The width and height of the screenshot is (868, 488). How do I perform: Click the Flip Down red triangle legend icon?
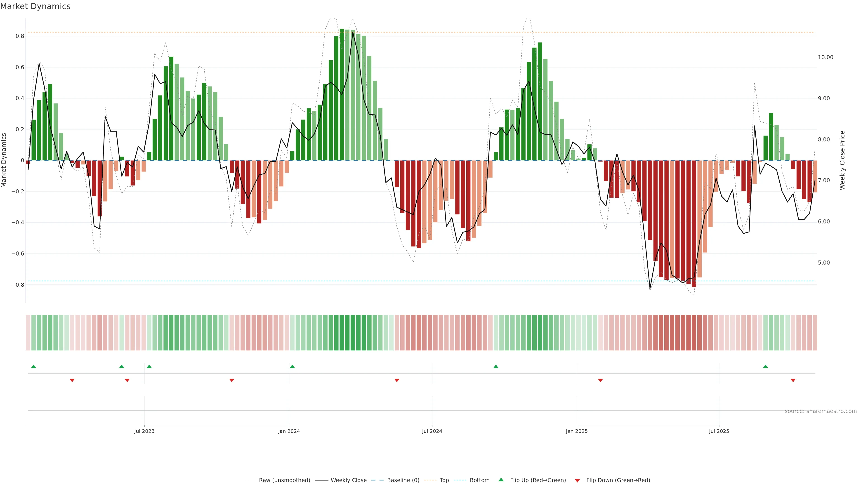[x=577, y=480]
